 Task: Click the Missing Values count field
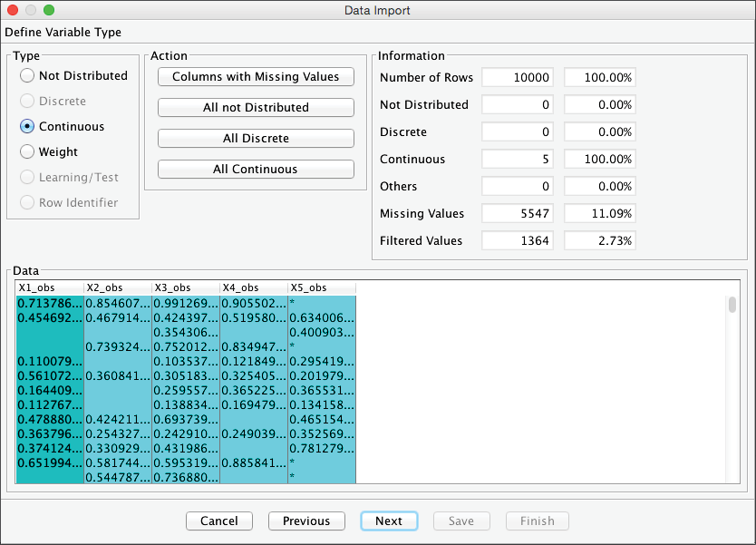point(518,214)
